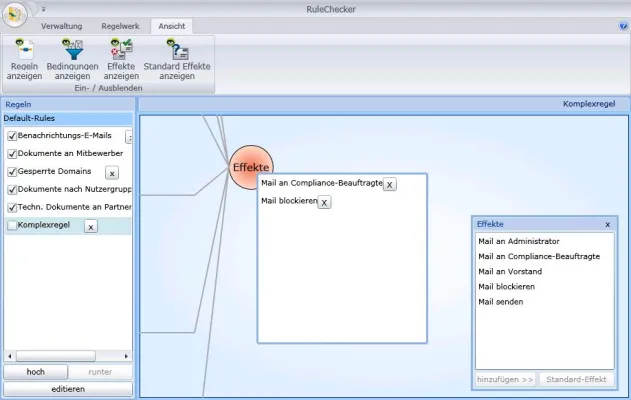The height and width of the screenshot is (400, 631).
Task: Select Mail an Vorstand in Effekte list
Action: click(510, 272)
